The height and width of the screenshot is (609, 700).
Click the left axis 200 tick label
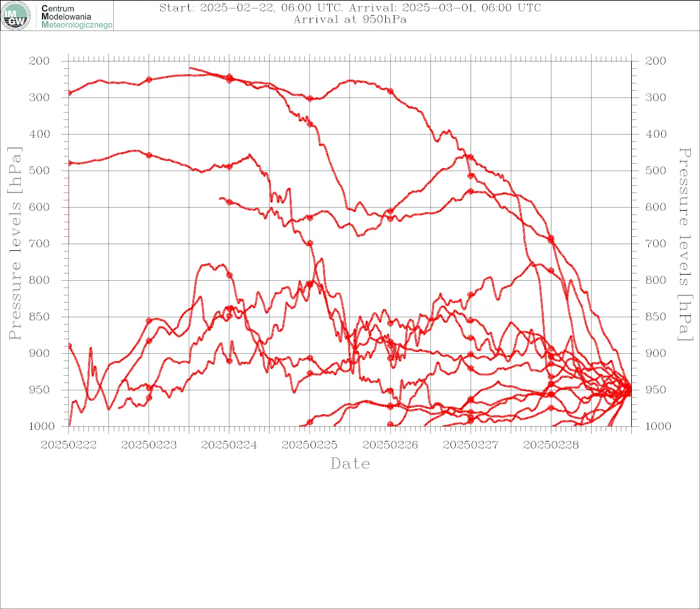point(40,61)
